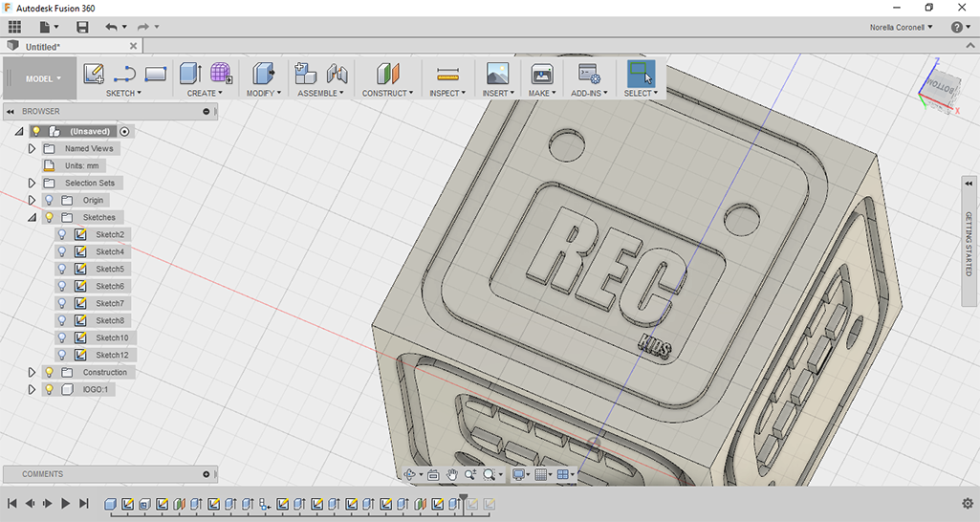Click the Scripts and Add-Ins icon

point(589,74)
